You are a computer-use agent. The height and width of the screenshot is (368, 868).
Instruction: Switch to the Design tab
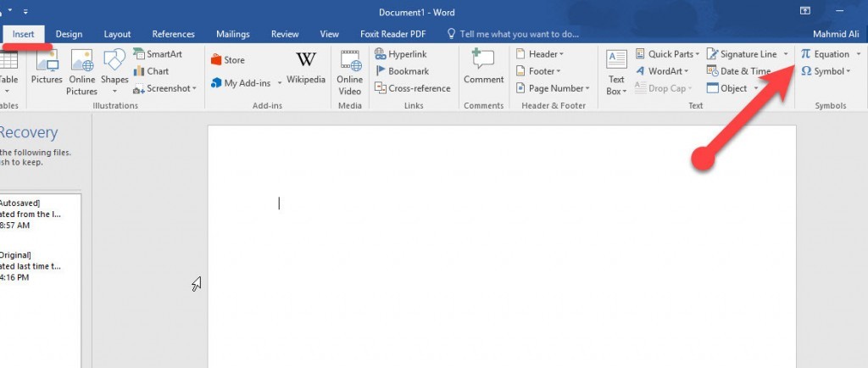click(69, 34)
